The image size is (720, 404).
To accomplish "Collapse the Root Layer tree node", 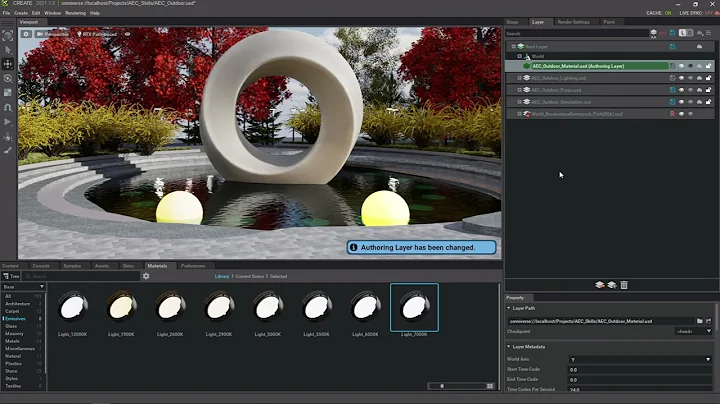I will tap(513, 46).
